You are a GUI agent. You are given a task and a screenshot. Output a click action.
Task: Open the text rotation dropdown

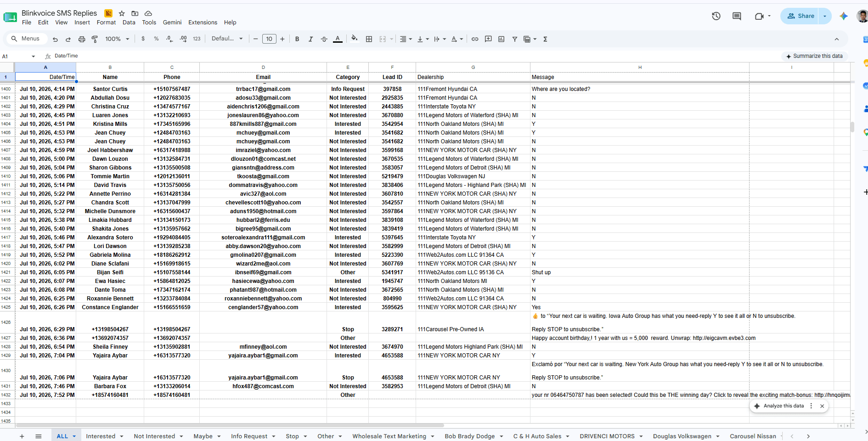coord(457,39)
